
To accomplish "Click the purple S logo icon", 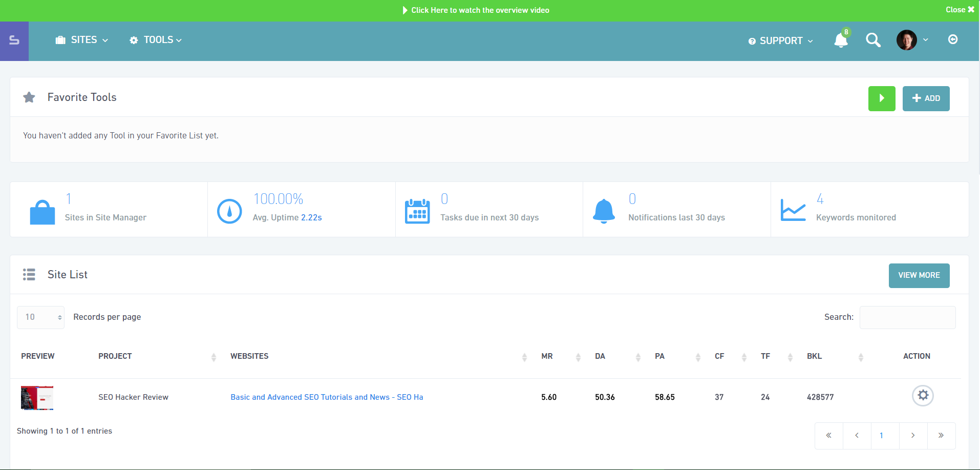I will (14, 40).
